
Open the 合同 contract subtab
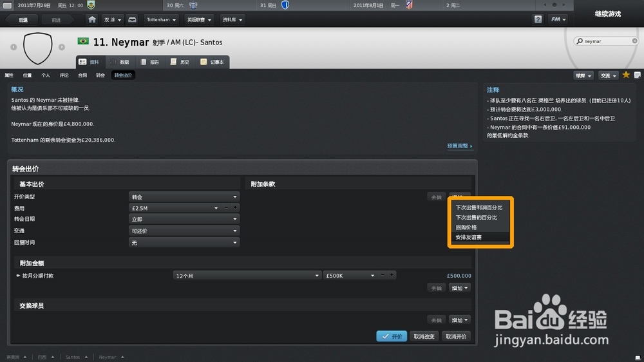(x=82, y=75)
